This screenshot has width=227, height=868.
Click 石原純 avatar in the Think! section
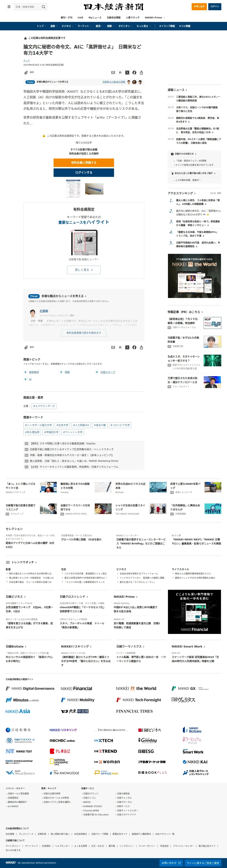33,313
